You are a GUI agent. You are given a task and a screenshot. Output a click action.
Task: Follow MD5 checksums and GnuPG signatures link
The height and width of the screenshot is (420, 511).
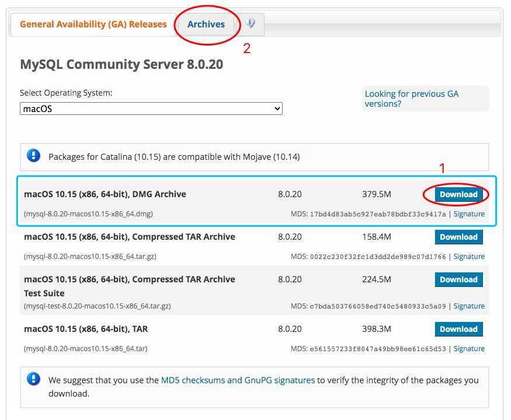[x=238, y=380]
